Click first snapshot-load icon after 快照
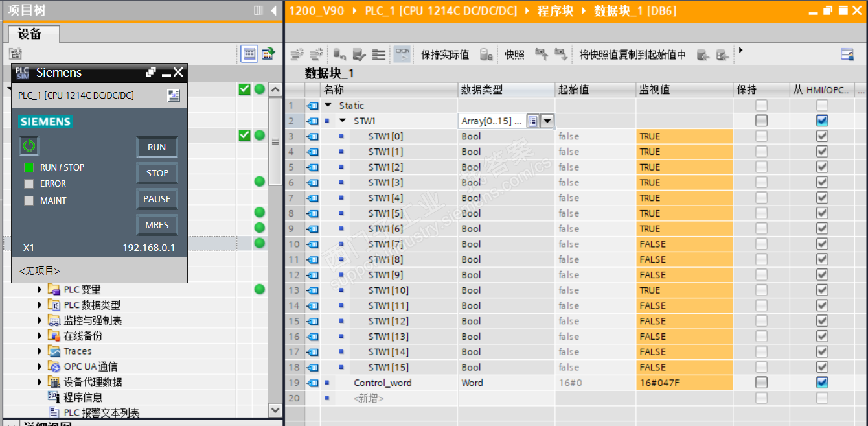 (x=542, y=54)
